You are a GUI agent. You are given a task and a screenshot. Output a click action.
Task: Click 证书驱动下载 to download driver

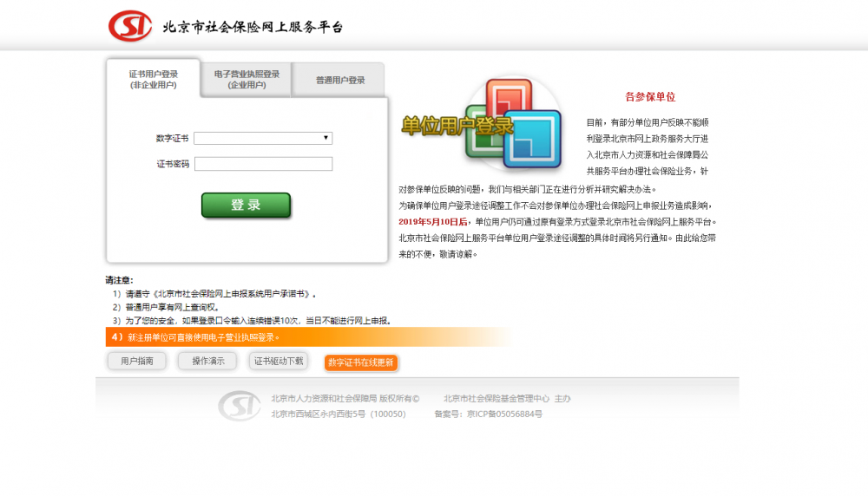pyautogui.click(x=279, y=361)
